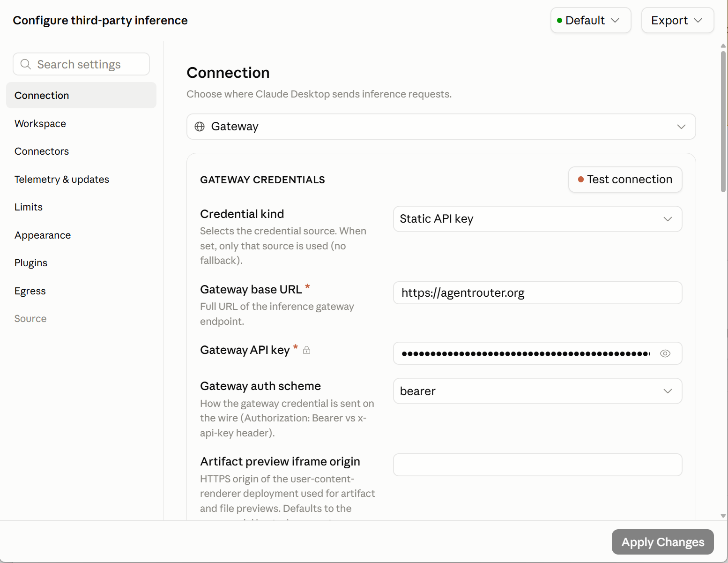Viewport: 728px width, 563px height.
Task: Focus the Search settings field
Action: click(x=81, y=64)
